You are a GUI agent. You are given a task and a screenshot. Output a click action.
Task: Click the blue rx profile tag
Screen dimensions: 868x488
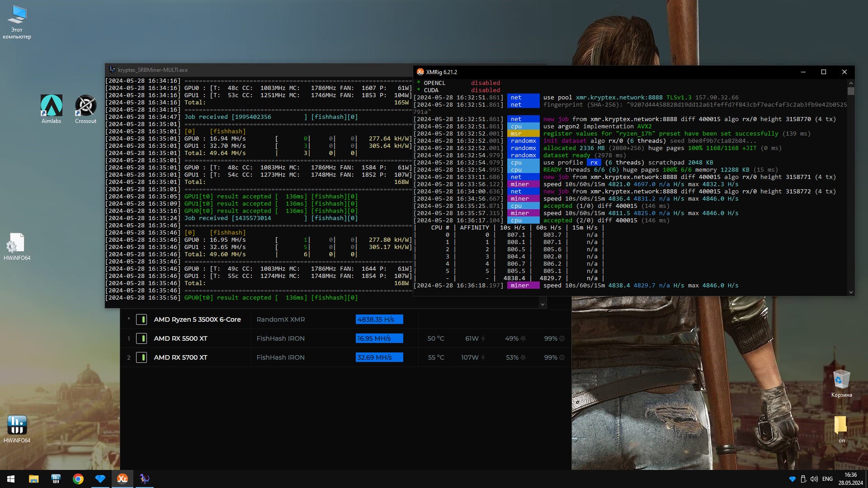click(594, 163)
